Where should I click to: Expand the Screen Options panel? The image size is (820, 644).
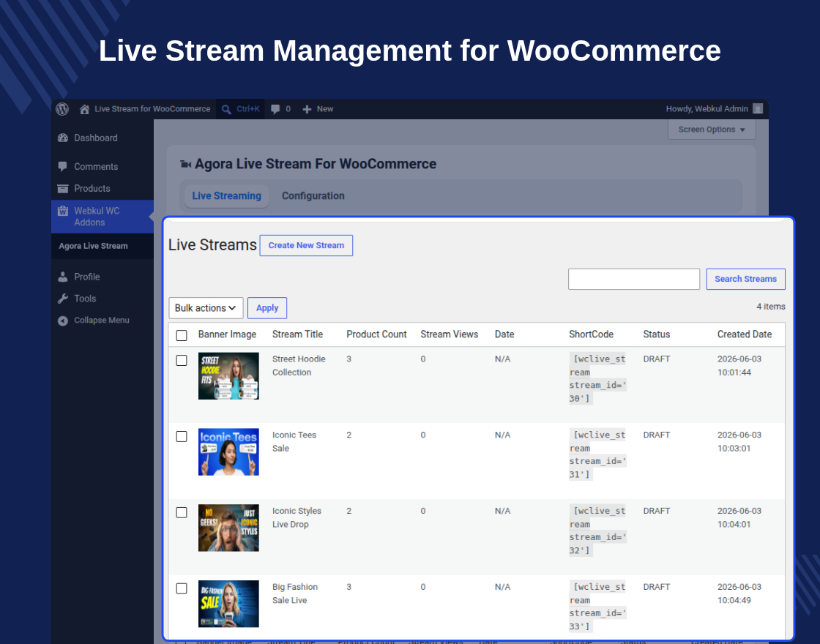(x=712, y=129)
